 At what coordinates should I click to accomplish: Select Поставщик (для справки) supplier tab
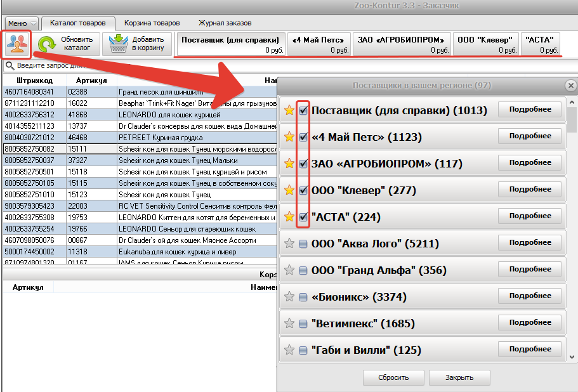coord(230,44)
